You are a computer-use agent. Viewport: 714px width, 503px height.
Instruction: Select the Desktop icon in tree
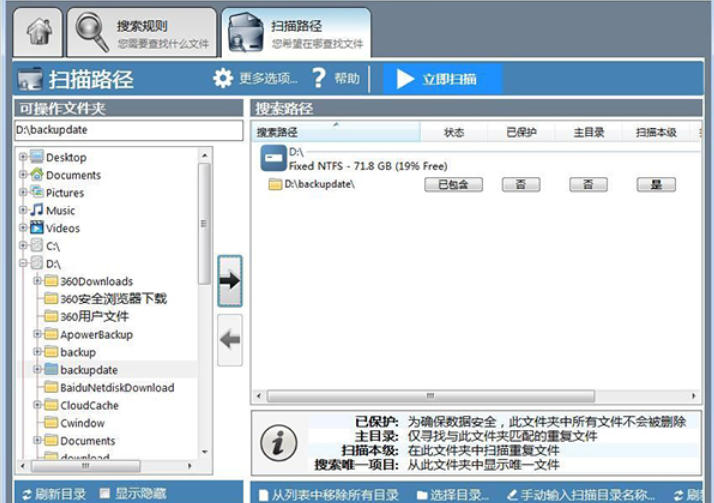37,157
